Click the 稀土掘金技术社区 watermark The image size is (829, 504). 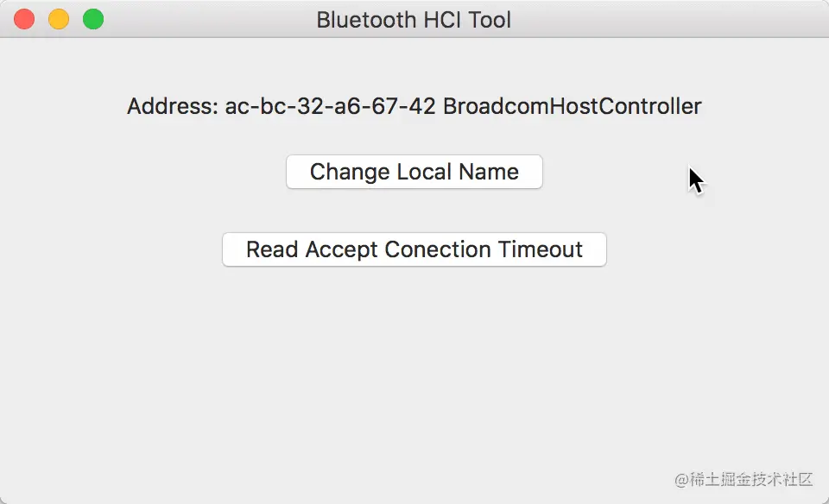[744, 479]
